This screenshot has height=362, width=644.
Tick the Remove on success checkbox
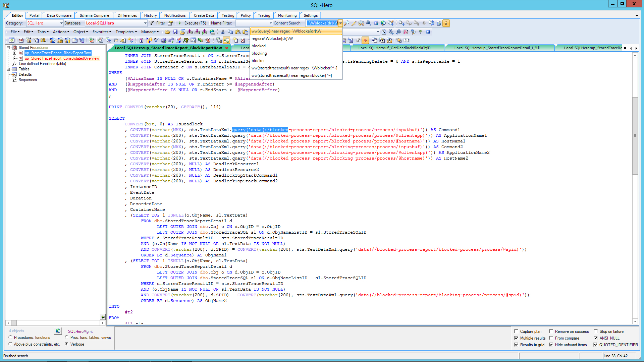pyautogui.click(x=551, y=331)
